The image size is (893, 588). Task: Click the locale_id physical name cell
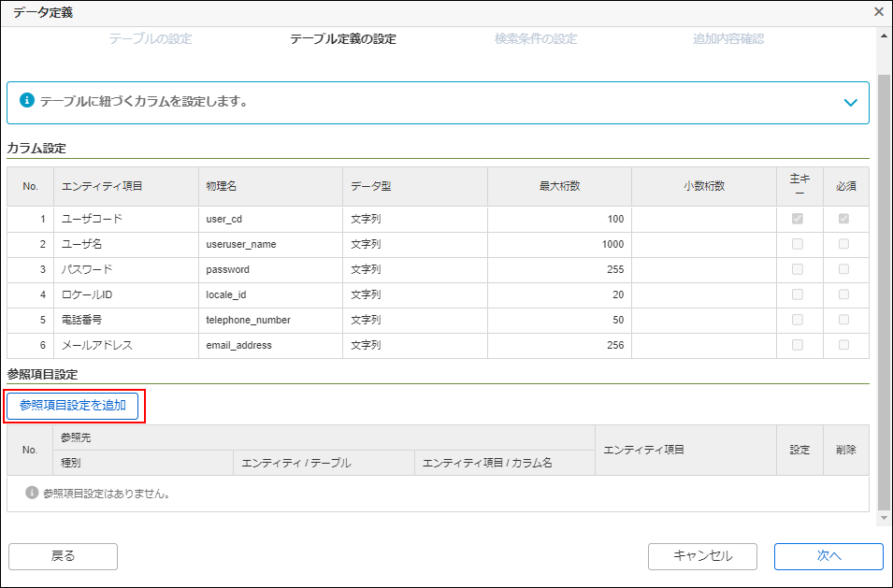pos(270,294)
